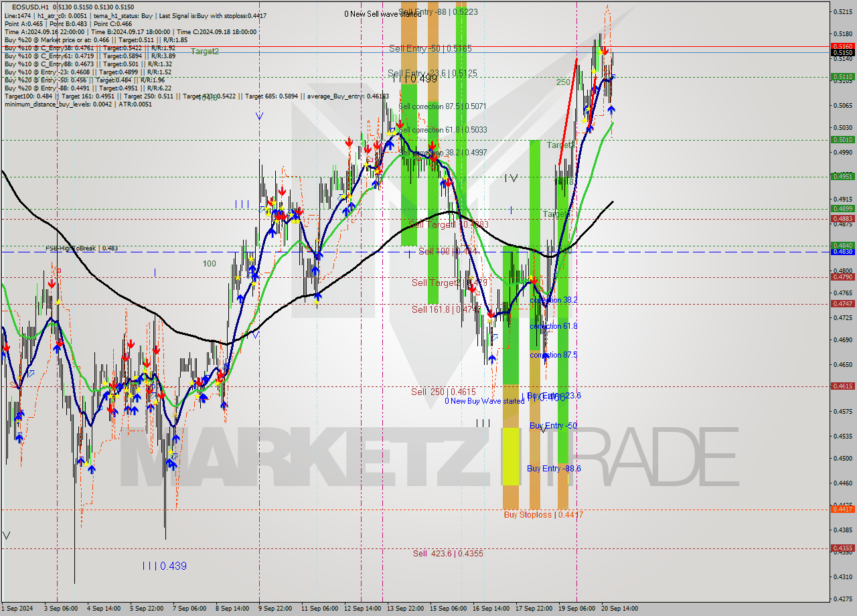This screenshot has height=616, width=857.
Task: Select the red 0.5160 price tag
Action: tap(842, 47)
